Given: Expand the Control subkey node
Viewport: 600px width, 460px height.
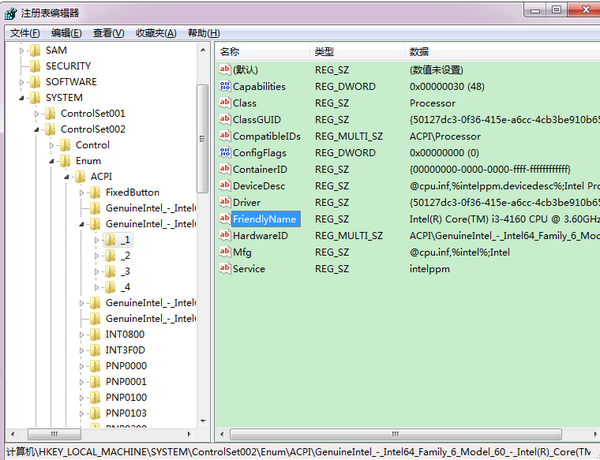Looking at the screenshot, I should click(51, 145).
